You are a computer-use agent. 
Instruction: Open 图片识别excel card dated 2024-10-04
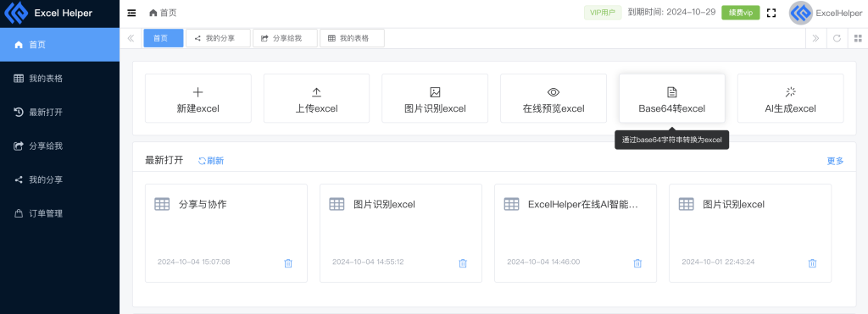tap(401, 234)
